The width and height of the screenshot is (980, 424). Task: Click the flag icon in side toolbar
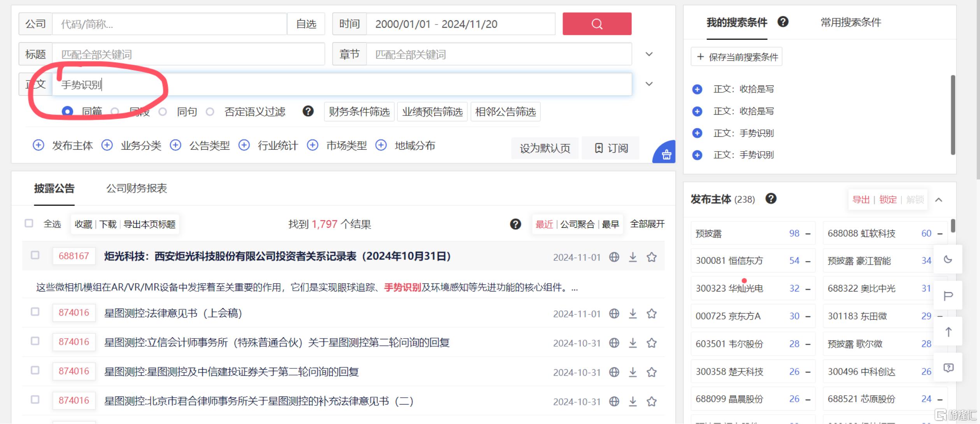pos(948,296)
